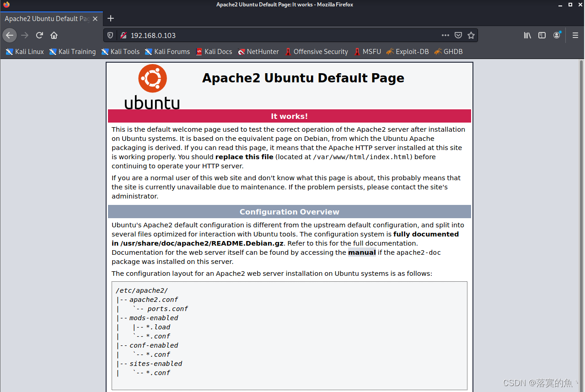The image size is (585, 392).
Task: Save page to Pocket
Action: coord(458,35)
